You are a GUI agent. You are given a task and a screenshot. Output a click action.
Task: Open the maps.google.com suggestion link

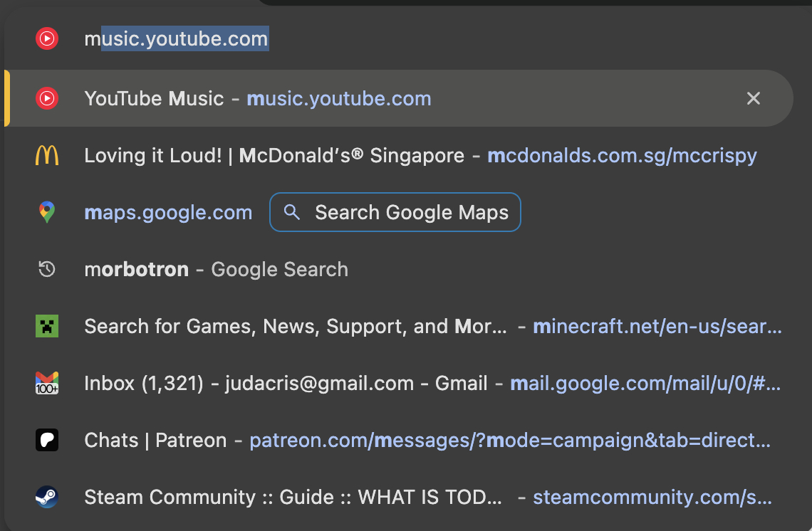168,212
